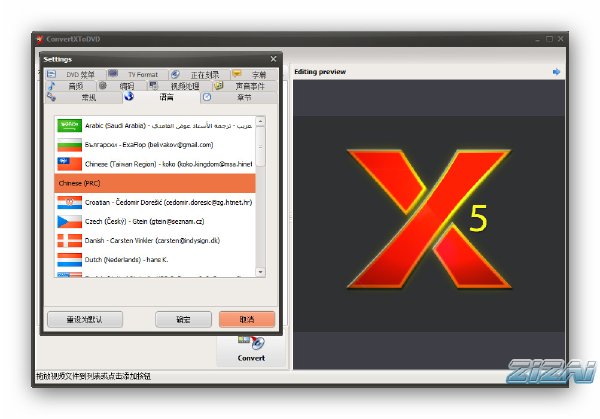The width and height of the screenshot is (600, 419).
Task: Select the Czech flag language entry
Action: click(155, 221)
